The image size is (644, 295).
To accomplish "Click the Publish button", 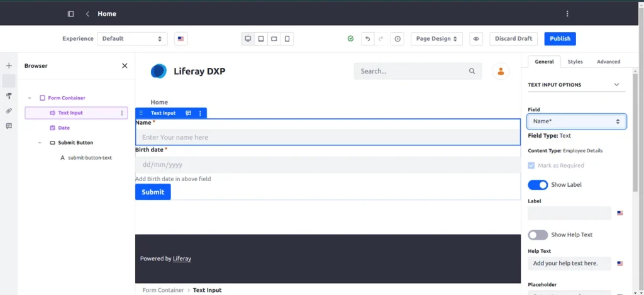I will point(560,38).
